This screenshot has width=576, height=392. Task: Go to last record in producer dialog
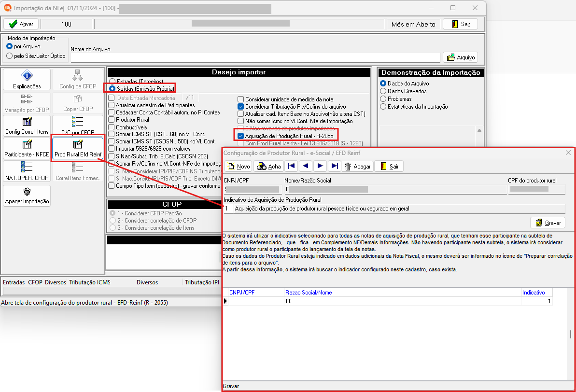tap(334, 166)
